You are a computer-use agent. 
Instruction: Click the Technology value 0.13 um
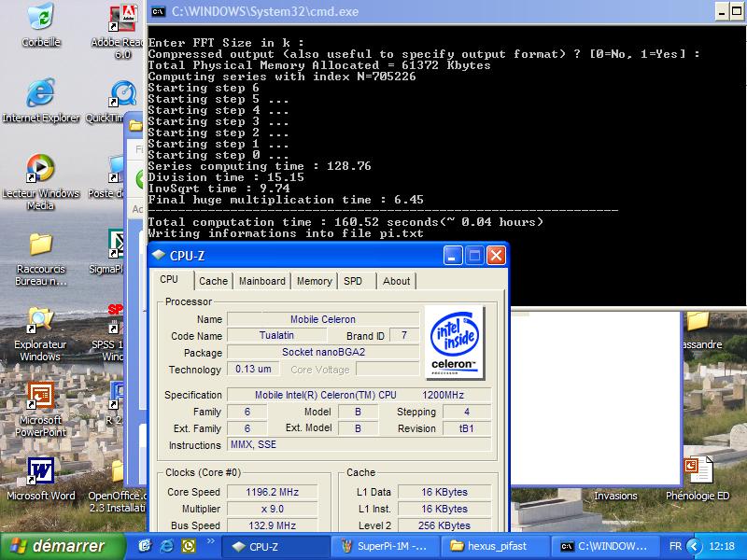click(253, 369)
